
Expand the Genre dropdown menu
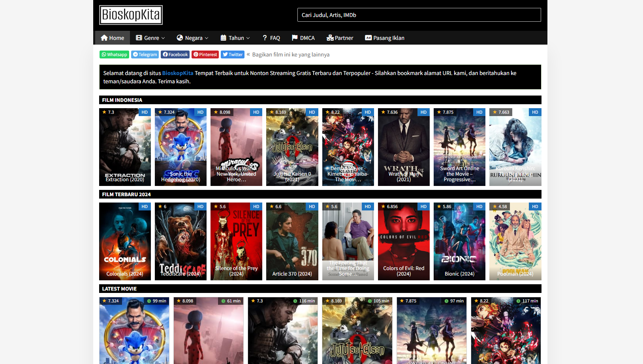(x=150, y=38)
